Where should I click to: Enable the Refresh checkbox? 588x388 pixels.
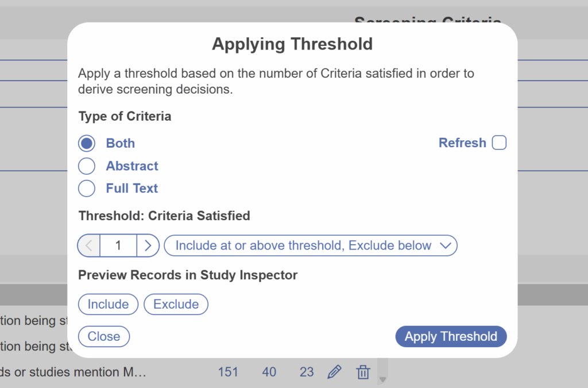499,143
